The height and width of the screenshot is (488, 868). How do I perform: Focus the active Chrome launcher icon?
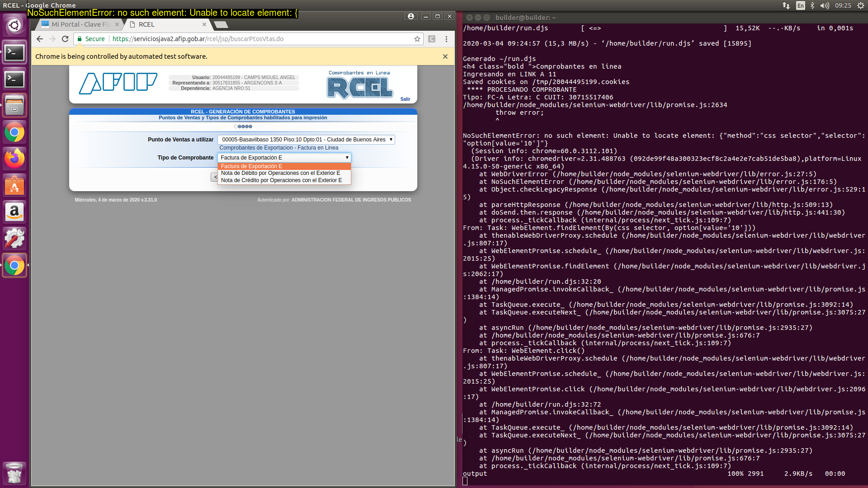coord(14,265)
